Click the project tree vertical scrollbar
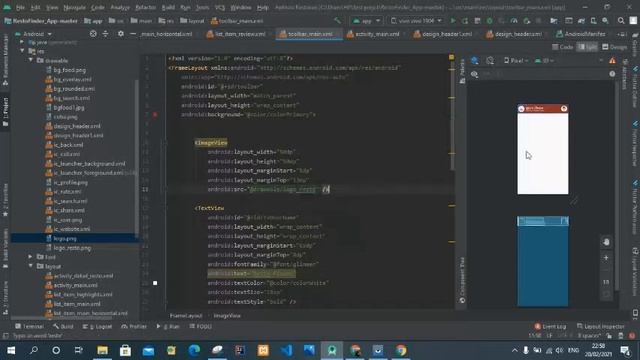The height and width of the screenshot is (360, 640). (136, 159)
